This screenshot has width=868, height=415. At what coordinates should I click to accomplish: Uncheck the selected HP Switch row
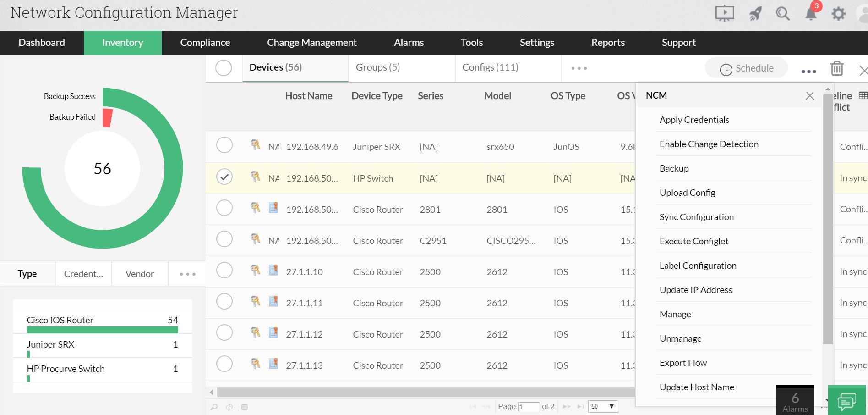click(x=224, y=176)
